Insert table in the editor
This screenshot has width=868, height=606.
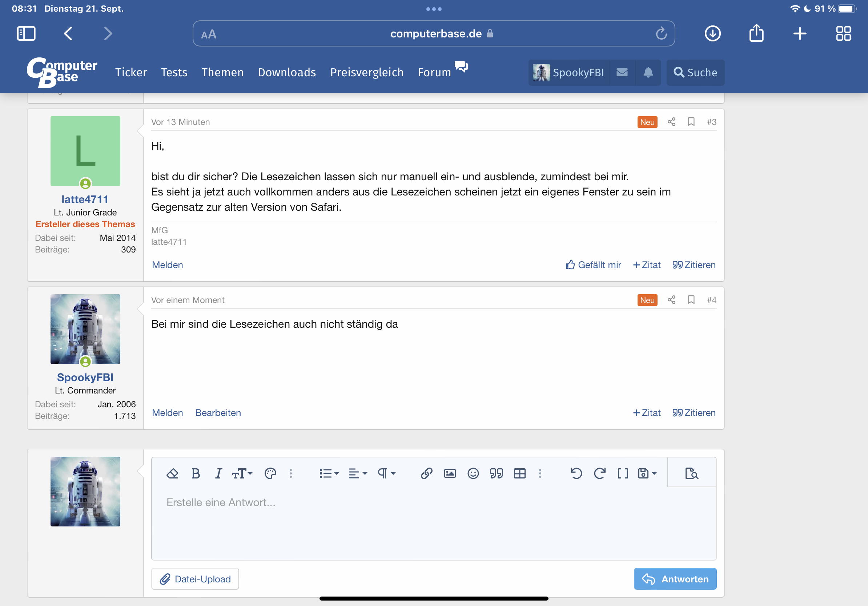519,473
